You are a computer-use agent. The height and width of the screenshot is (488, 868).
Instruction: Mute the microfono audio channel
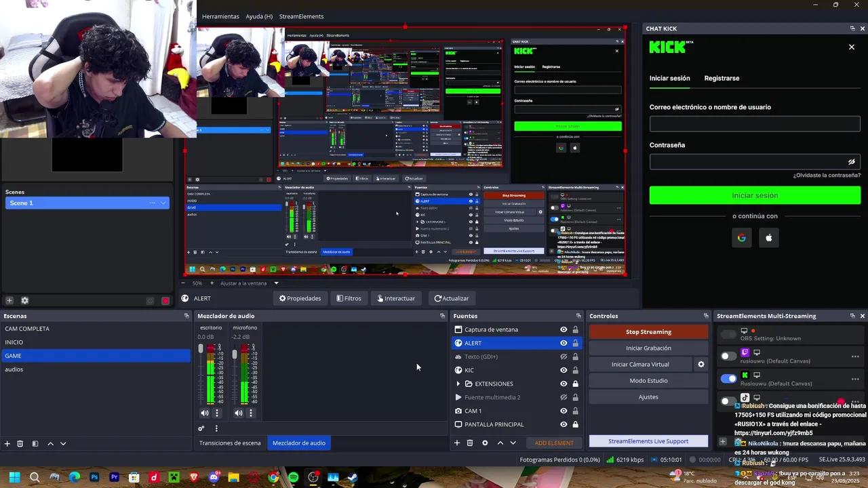tap(239, 413)
